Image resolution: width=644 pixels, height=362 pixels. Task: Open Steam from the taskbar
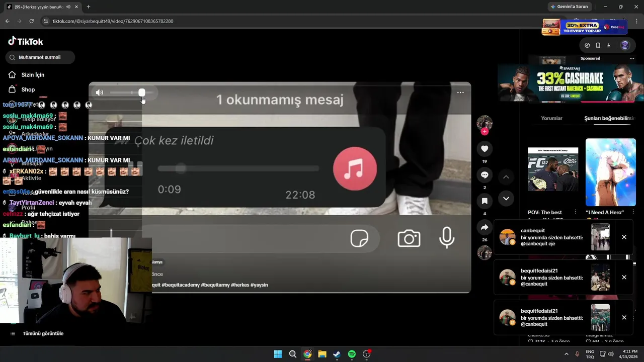(x=337, y=354)
